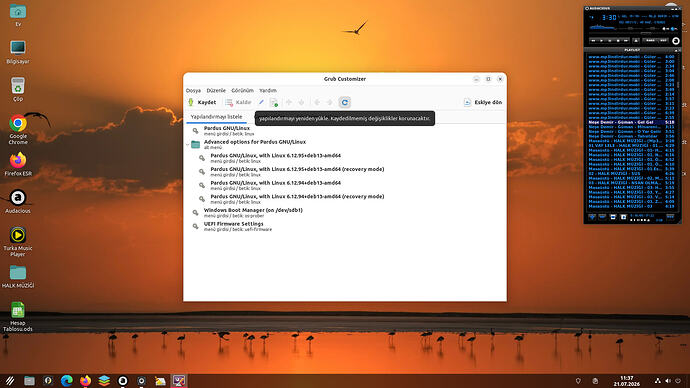This screenshot has width=690, height=388.
Task: Toggle repeat in Audacious player
Action: pos(663,40)
